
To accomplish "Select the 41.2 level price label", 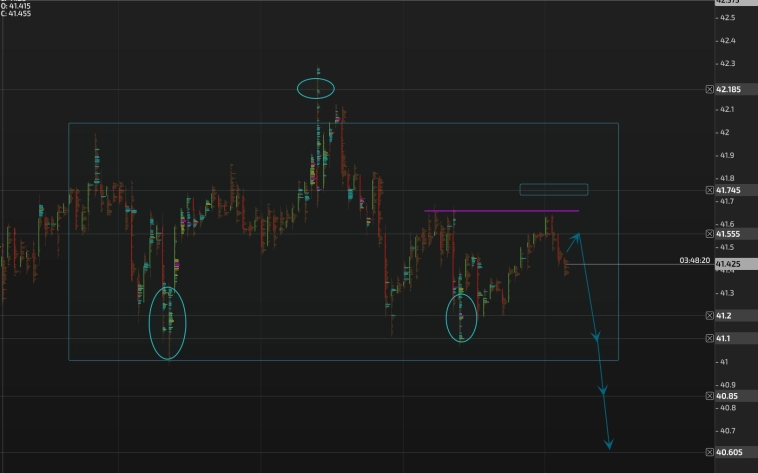I will tap(724, 316).
